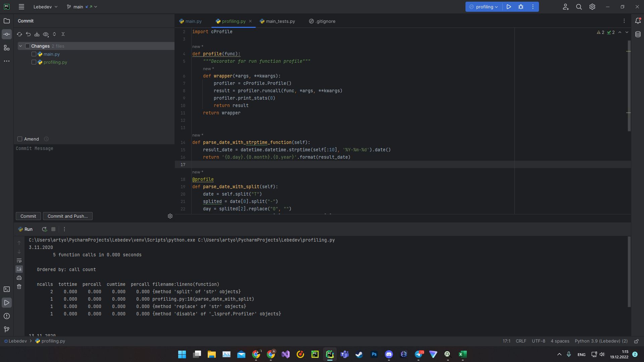Switch to the main_tests.py tab
The width and height of the screenshot is (644, 362).
[x=280, y=21]
